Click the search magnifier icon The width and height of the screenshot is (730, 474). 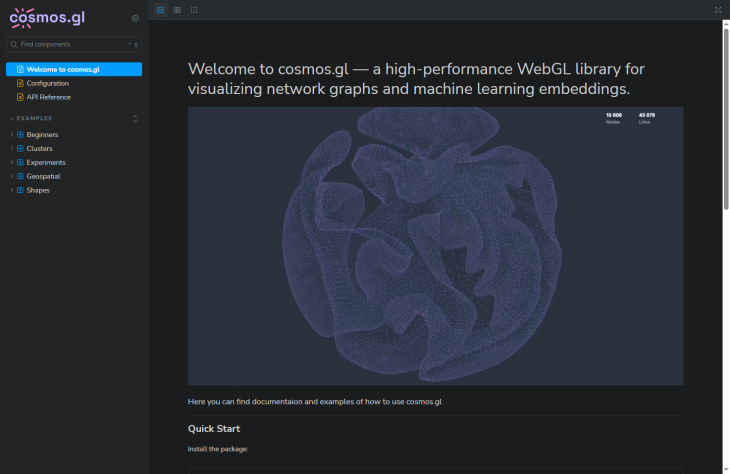pyautogui.click(x=14, y=44)
